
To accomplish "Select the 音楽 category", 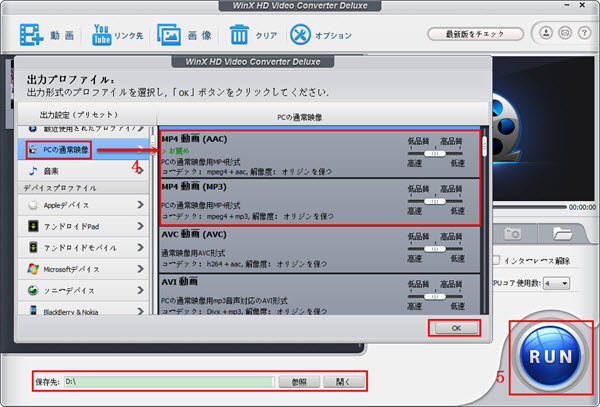I will click(x=83, y=171).
